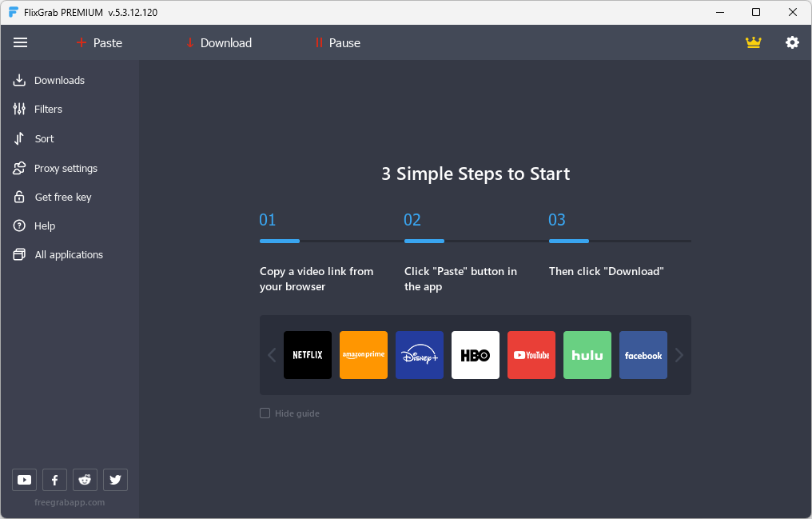Click "Copy a video link from your browser" text
This screenshot has height=519, width=812.
click(316, 278)
